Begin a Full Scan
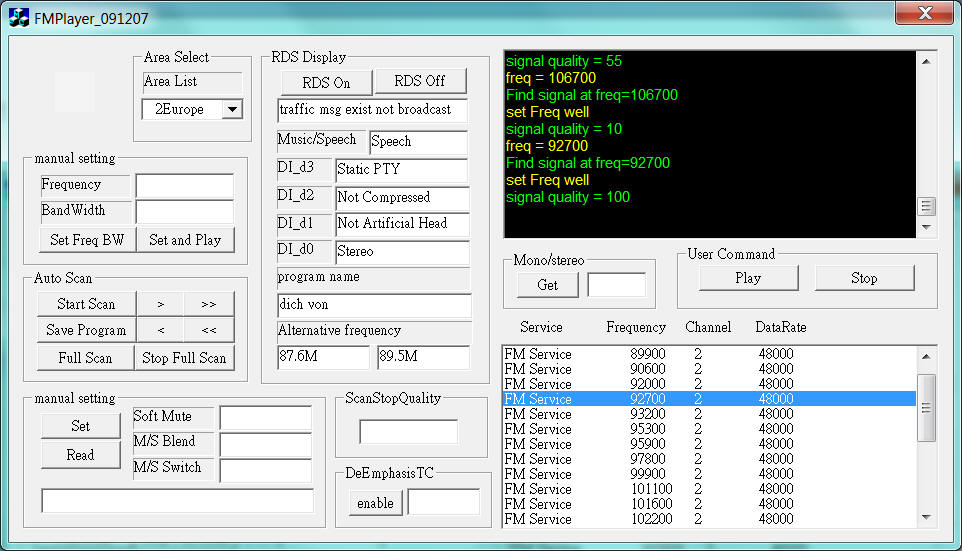Image resolution: width=962 pixels, height=551 pixels. 85,358
